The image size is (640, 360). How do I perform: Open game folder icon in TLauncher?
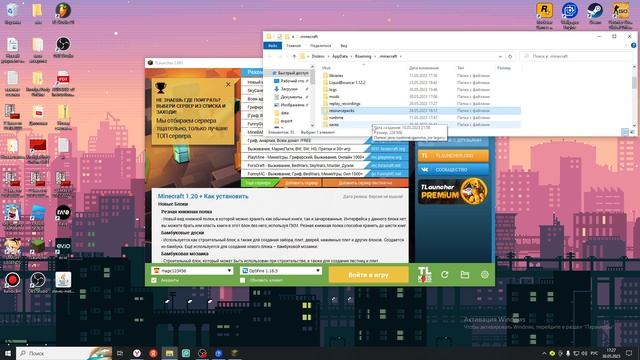(464, 275)
